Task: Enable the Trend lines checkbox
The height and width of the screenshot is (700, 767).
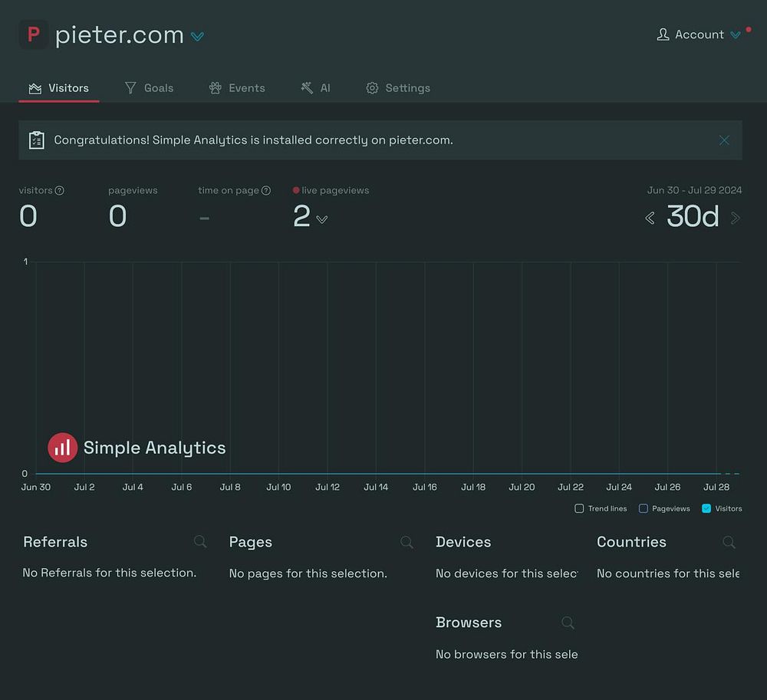Action: (579, 508)
